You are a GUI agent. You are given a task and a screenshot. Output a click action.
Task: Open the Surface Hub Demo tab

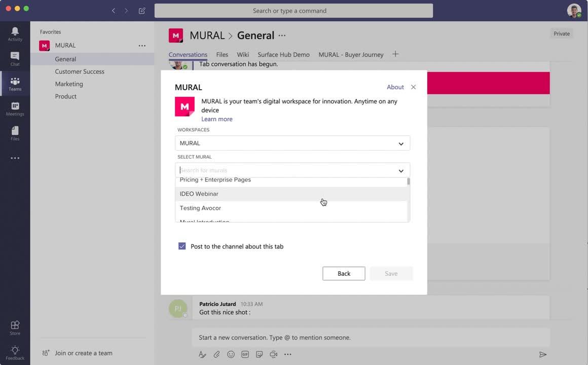pyautogui.click(x=283, y=55)
